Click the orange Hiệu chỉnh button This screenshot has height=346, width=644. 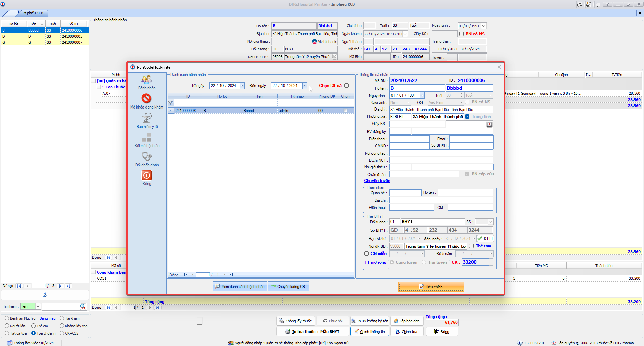click(431, 287)
